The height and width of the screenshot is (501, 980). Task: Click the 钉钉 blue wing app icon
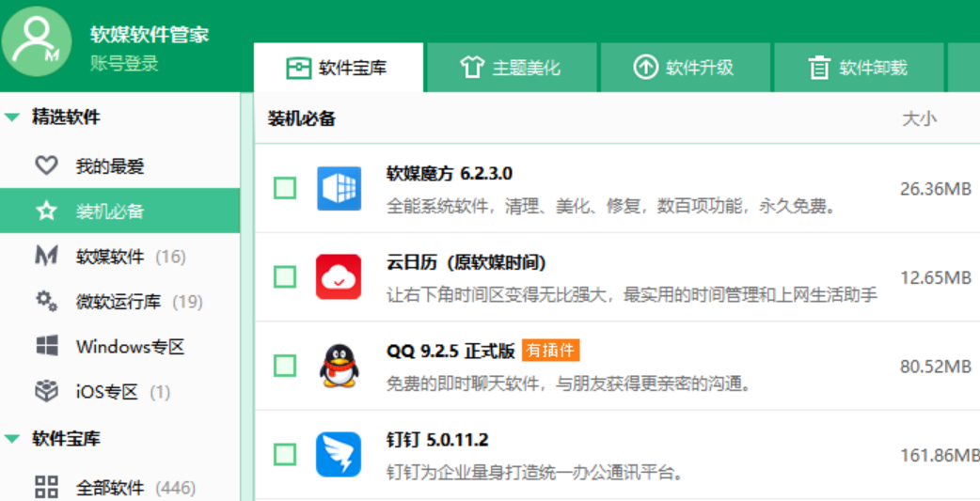[x=339, y=455]
